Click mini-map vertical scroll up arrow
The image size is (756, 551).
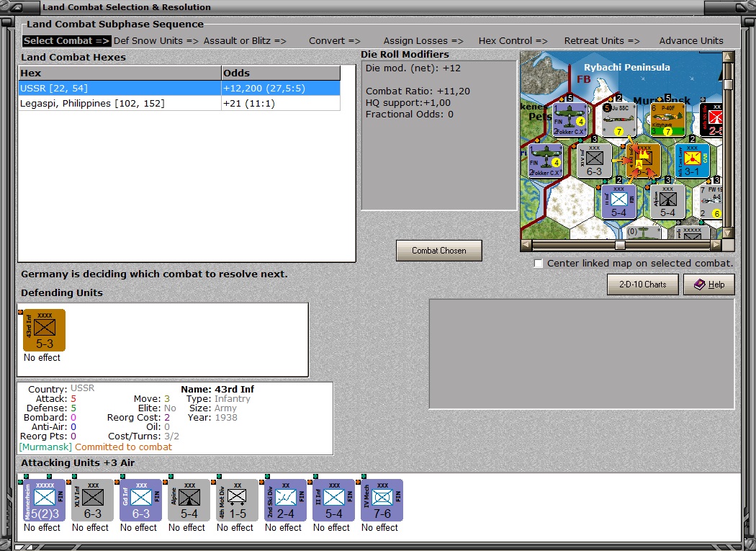pyautogui.click(x=728, y=57)
